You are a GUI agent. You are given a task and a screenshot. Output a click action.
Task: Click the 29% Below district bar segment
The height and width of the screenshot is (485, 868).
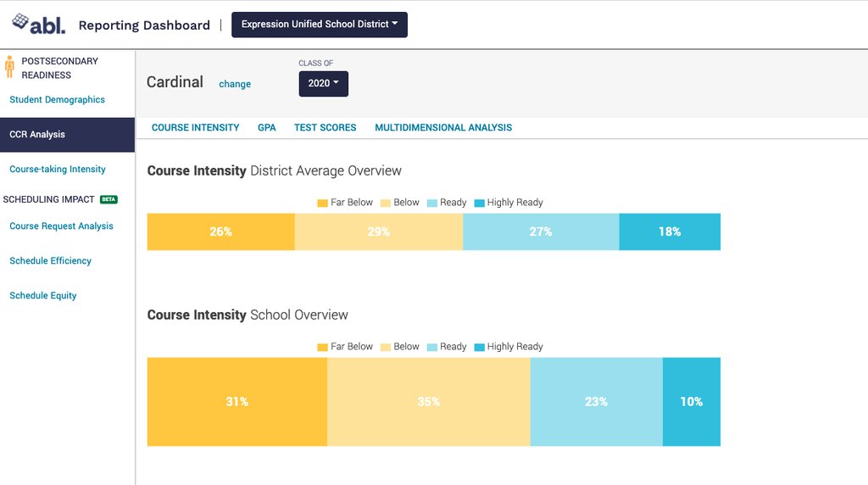click(379, 232)
